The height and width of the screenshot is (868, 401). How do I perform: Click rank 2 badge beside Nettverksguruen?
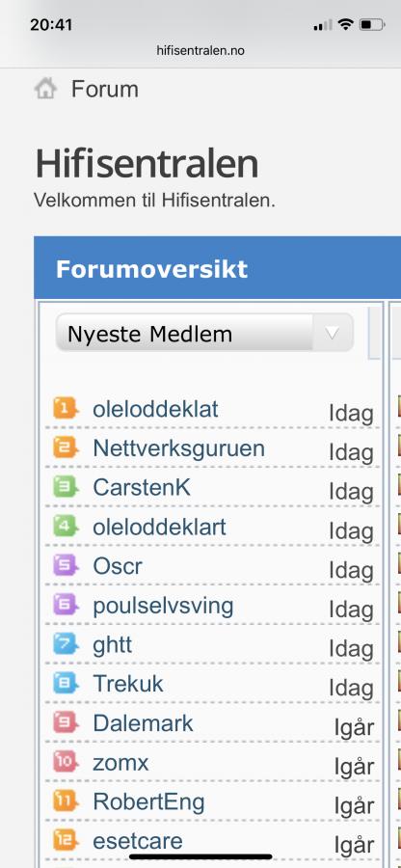click(x=66, y=448)
